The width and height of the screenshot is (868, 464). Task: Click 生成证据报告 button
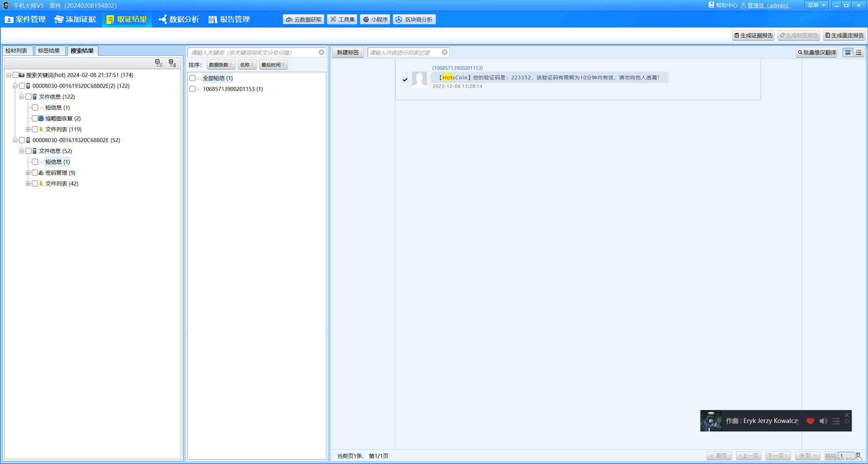753,35
